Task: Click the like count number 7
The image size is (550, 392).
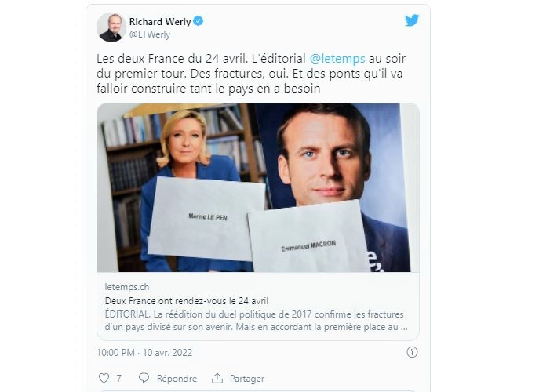Action: click(119, 379)
